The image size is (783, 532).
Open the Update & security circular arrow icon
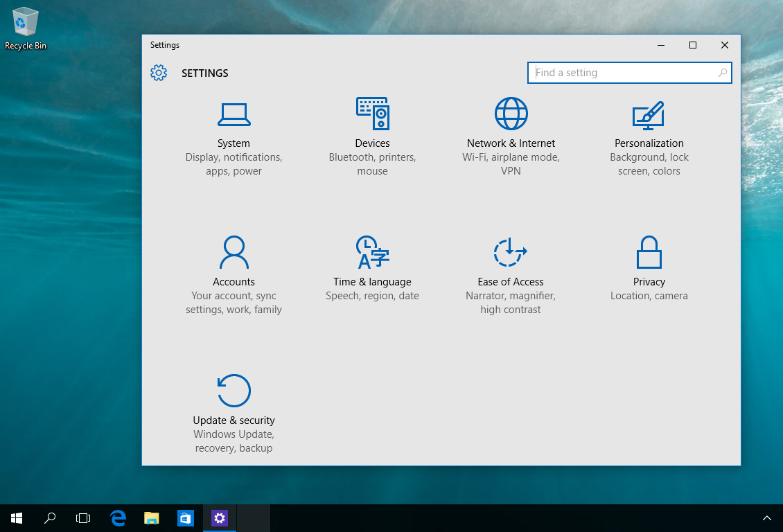click(234, 390)
